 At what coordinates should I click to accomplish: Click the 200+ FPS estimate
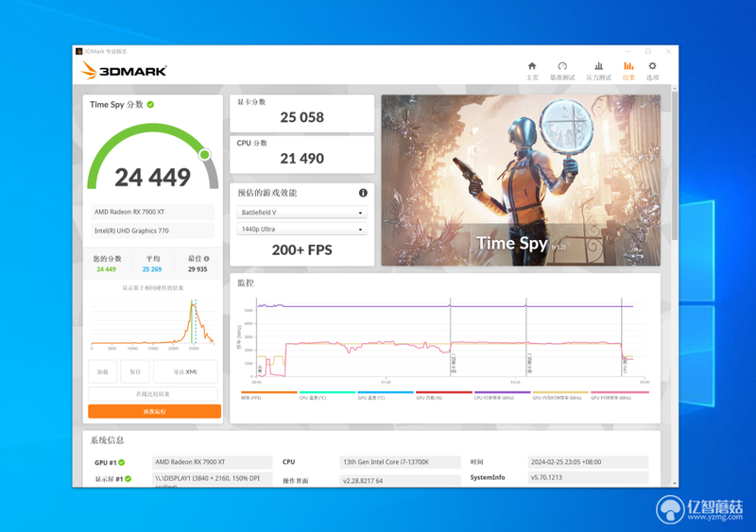301,249
